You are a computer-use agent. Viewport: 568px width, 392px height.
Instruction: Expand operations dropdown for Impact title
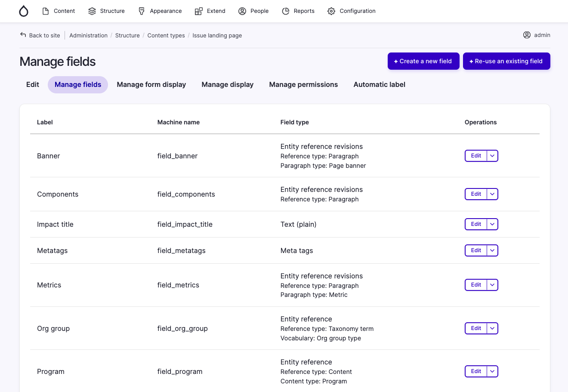click(x=492, y=224)
